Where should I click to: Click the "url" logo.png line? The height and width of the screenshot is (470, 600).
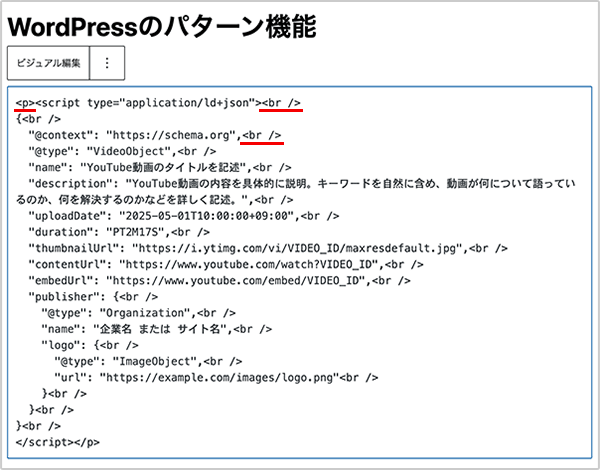(x=216, y=377)
